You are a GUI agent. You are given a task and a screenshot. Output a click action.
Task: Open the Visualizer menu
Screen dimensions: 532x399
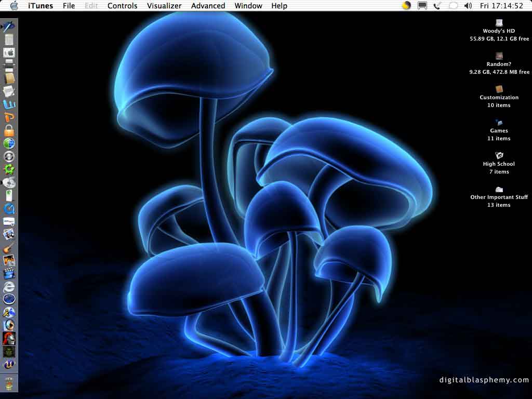pyautogui.click(x=164, y=6)
